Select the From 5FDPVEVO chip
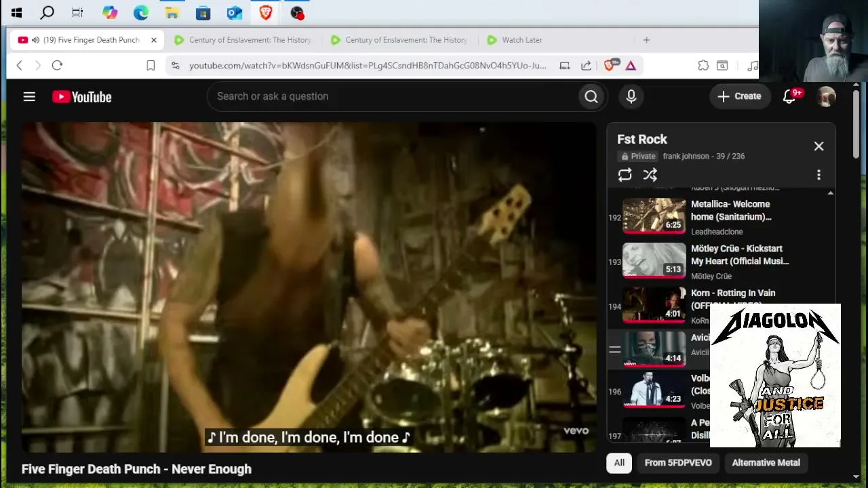868x488 pixels. tap(678, 463)
